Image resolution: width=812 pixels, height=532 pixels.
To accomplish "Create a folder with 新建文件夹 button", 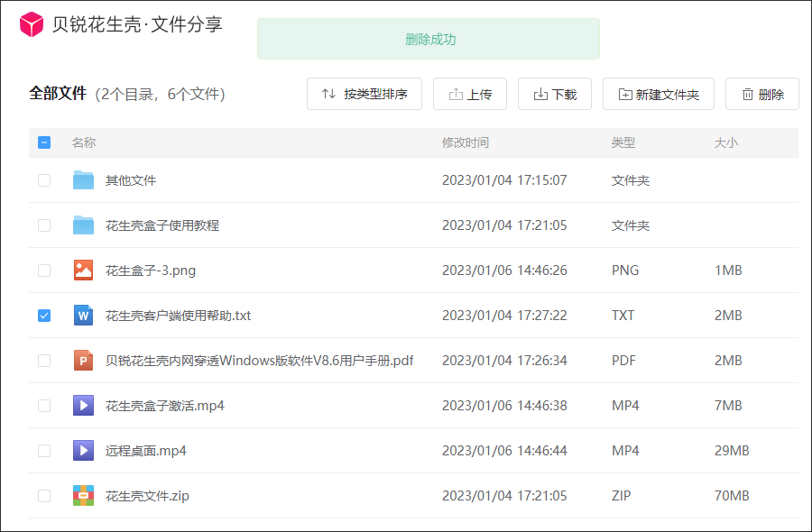I will coord(659,95).
